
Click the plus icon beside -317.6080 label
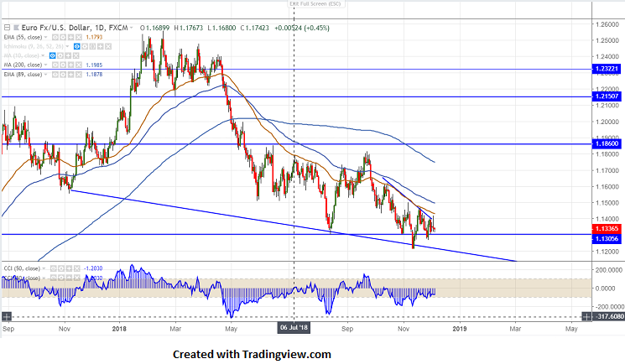586,317
